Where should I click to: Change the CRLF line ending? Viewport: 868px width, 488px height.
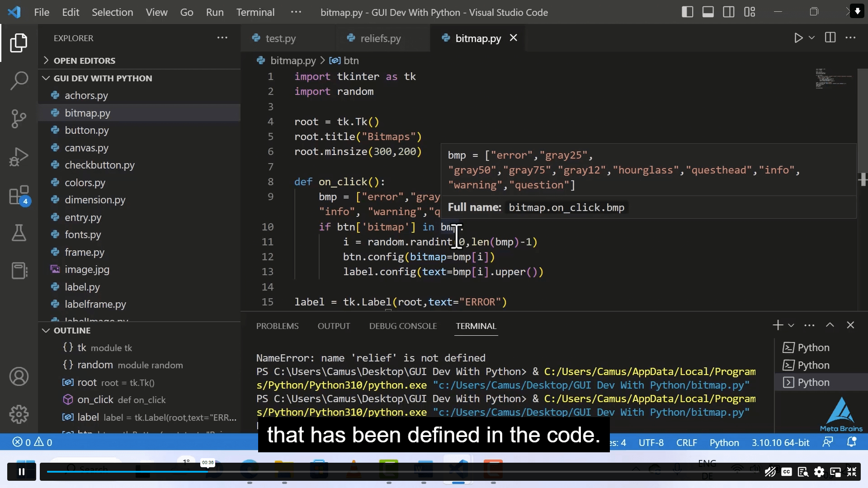(686, 443)
